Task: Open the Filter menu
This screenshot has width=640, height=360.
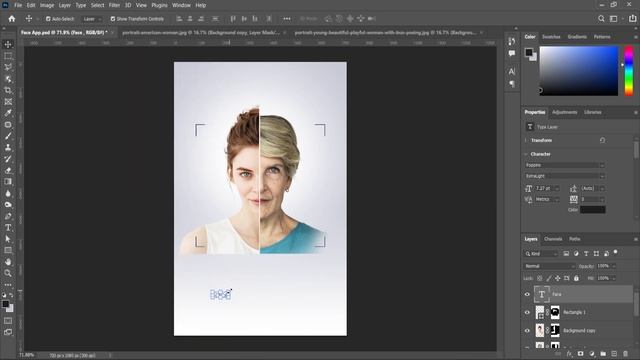Action: click(x=114, y=5)
